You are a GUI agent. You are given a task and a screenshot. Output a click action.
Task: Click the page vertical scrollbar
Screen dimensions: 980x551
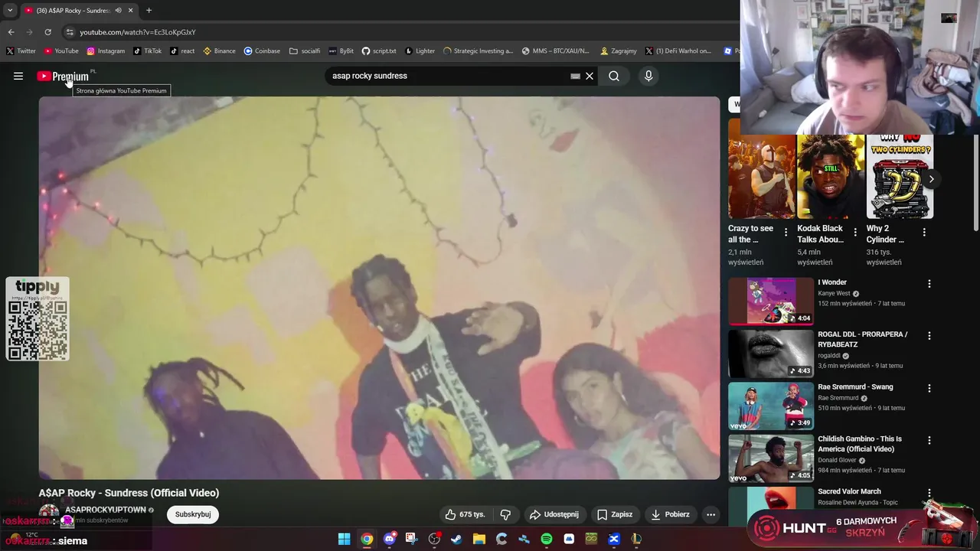click(x=975, y=184)
